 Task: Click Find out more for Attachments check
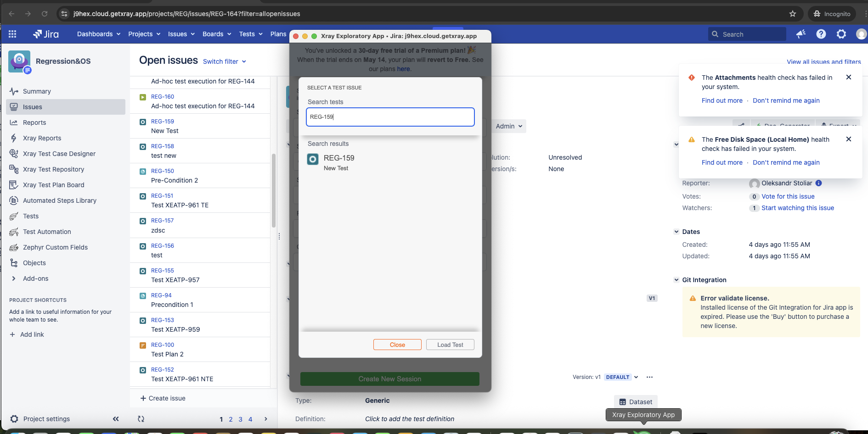point(722,100)
